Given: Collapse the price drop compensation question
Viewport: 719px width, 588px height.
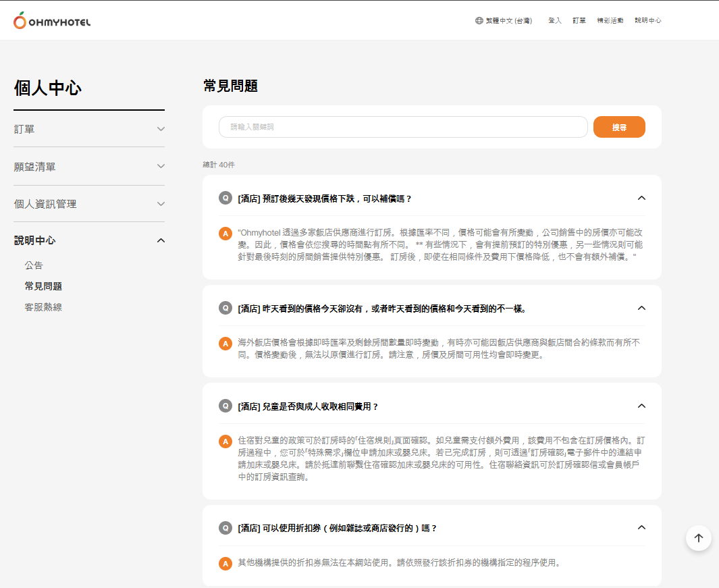Looking at the screenshot, I should pyautogui.click(x=641, y=198).
